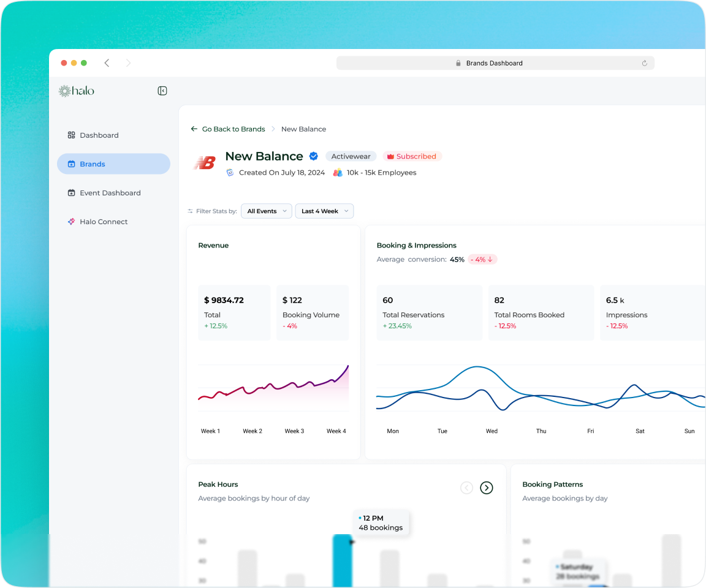The width and height of the screenshot is (706, 588).
Task: Click the Week 1 axis label
Action: point(210,431)
